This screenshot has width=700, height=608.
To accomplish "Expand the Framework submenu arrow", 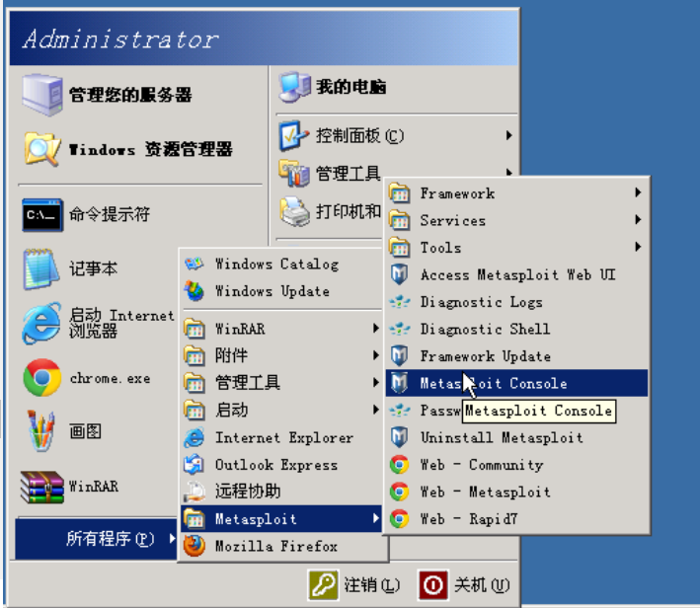I will 639,192.
